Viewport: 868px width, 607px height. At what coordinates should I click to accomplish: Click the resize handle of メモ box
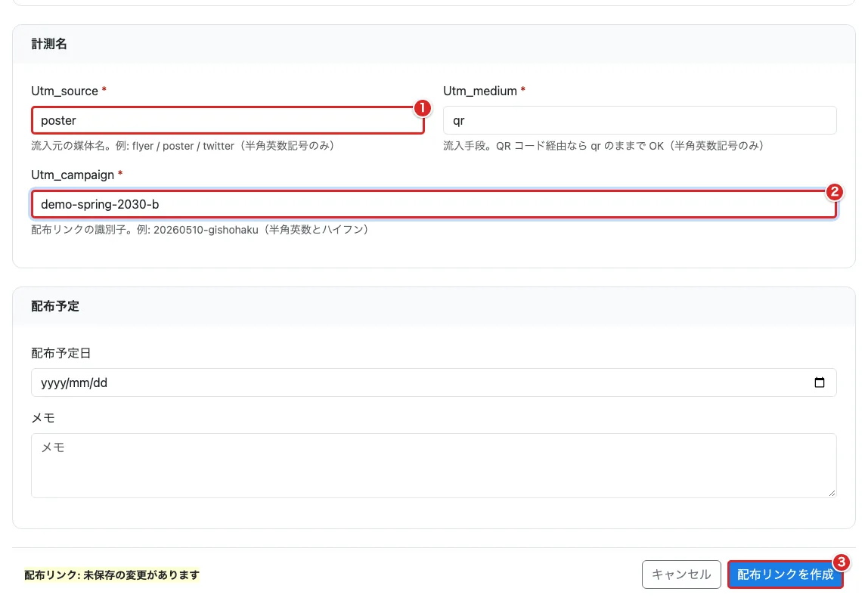[x=832, y=492]
